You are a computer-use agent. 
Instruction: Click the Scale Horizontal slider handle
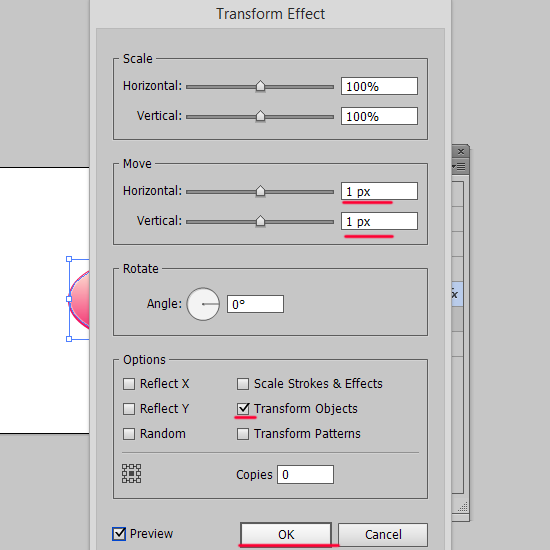(x=260, y=86)
